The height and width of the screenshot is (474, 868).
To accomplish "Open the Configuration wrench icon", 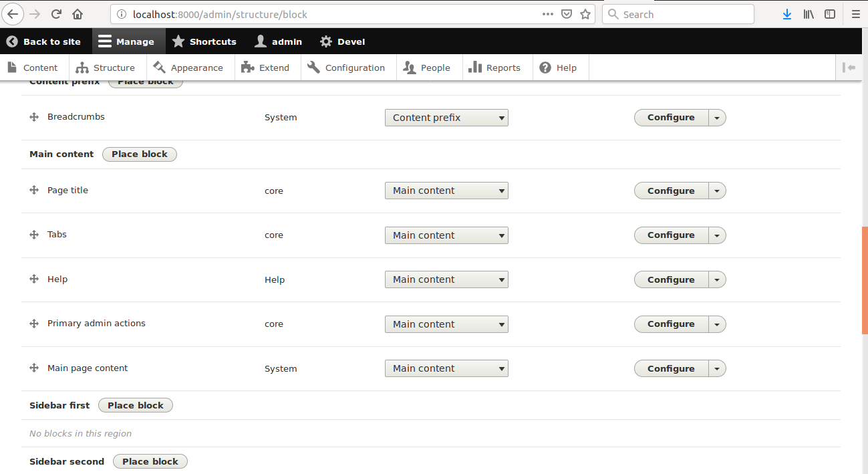I will (x=312, y=67).
